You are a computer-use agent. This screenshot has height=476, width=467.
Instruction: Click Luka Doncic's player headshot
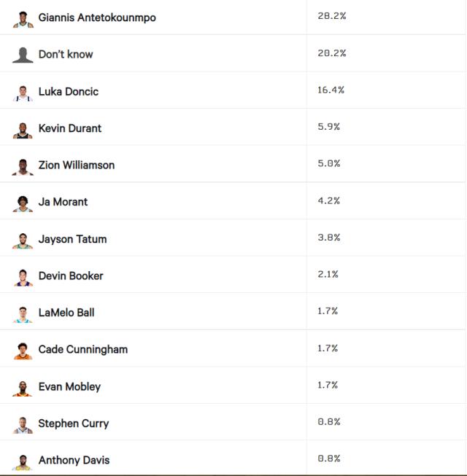click(x=23, y=92)
